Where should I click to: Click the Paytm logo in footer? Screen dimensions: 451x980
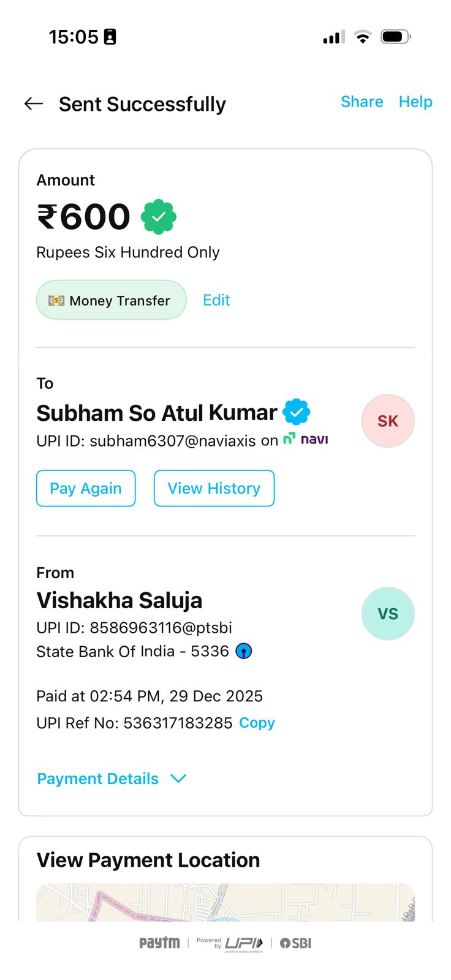click(x=159, y=943)
